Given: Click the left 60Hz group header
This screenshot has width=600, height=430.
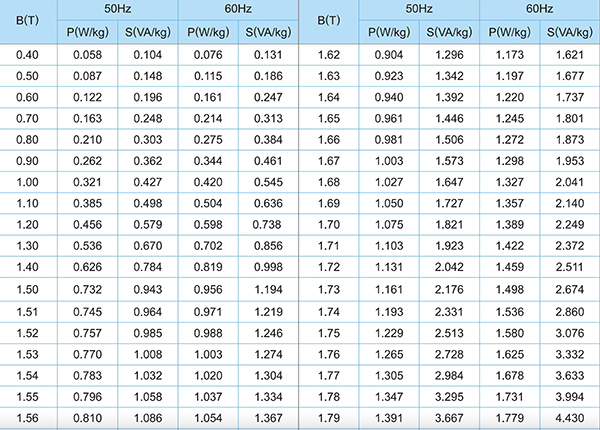Looking at the screenshot, I should click(x=238, y=9).
